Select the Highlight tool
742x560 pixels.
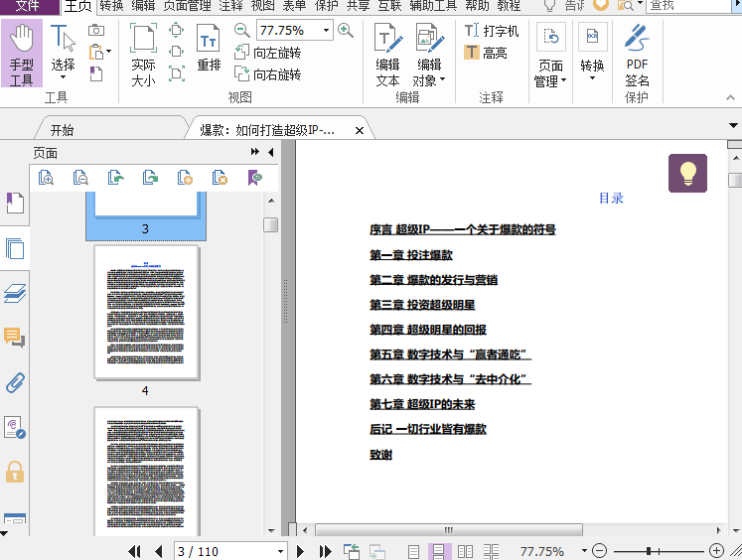pos(486,52)
